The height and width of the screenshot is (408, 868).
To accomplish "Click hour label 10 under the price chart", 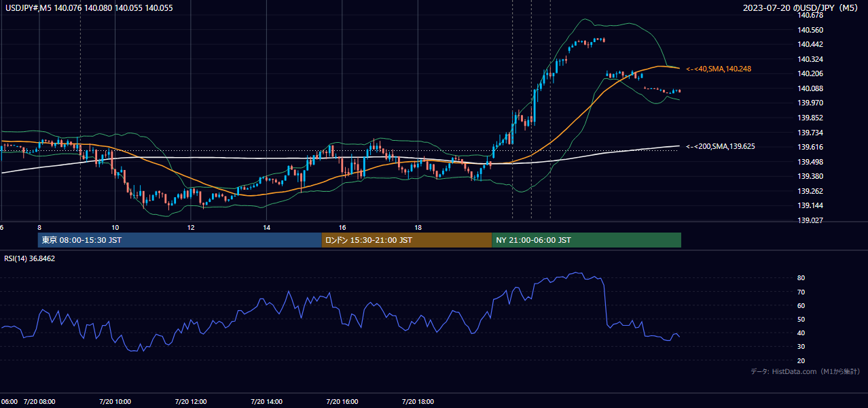I will [x=115, y=227].
